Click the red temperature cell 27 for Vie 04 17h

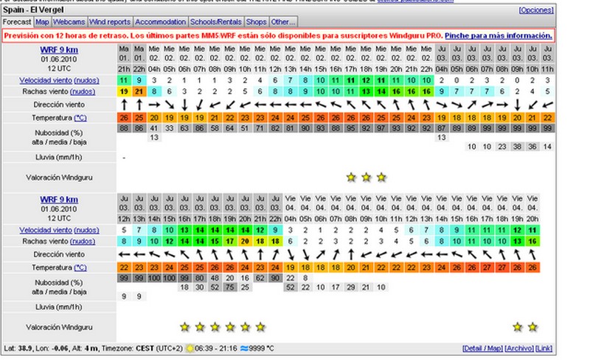point(487,267)
